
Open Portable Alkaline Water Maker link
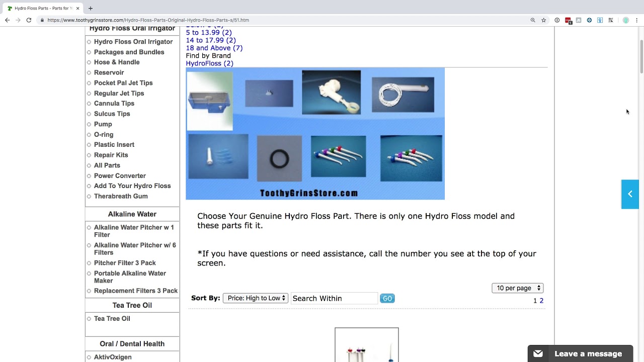[130, 277]
